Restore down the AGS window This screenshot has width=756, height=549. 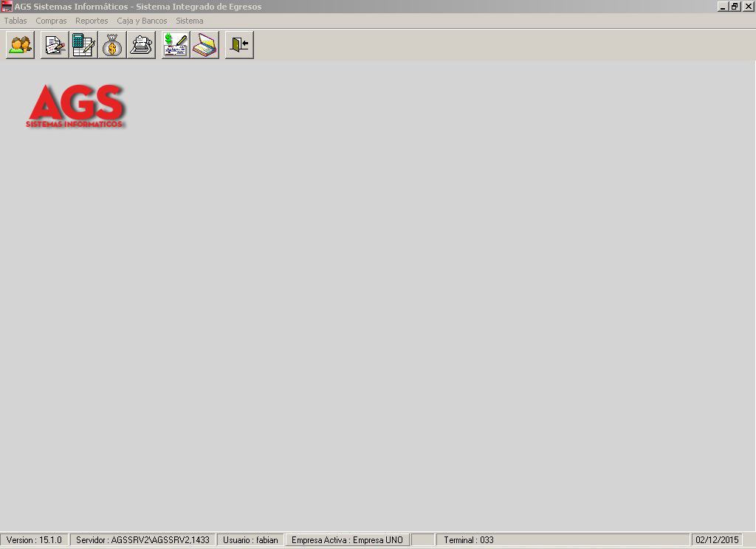coord(735,6)
